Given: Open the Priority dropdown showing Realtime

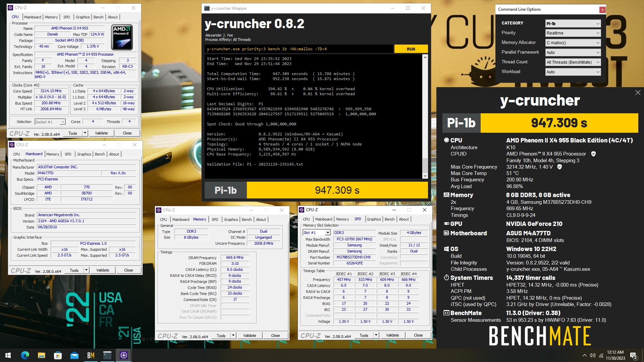Looking at the screenshot, I should [573, 33].
